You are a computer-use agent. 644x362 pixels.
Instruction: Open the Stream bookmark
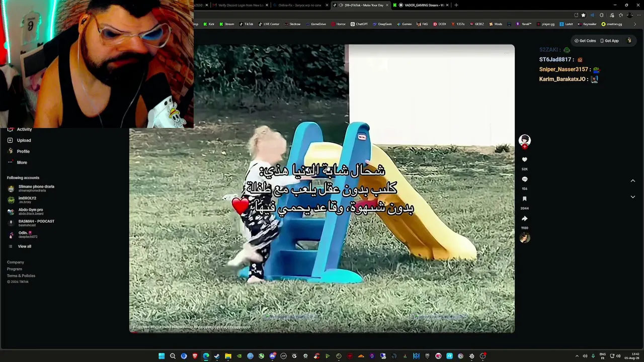227,24
